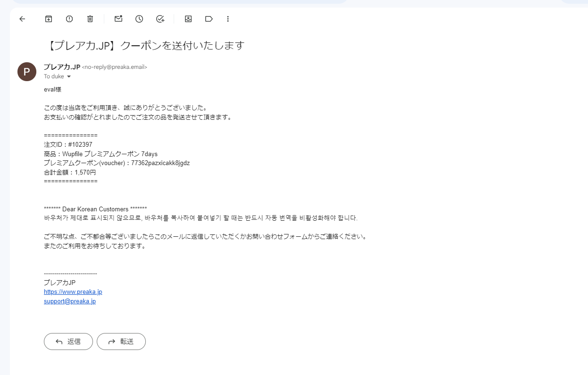Click the 'Dear Korean Customers' heading line
The height and width of the screenshot is (375, 588).
[x=95, y=209]
